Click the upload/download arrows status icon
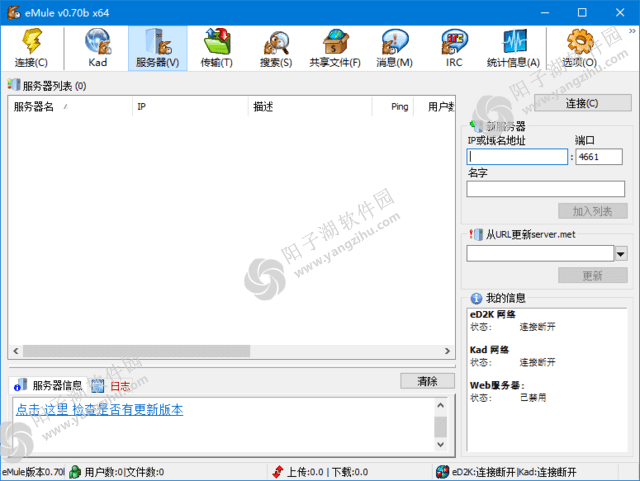This screenshot has width=640, height=481. pyautogui.click(x=278, y=472)
